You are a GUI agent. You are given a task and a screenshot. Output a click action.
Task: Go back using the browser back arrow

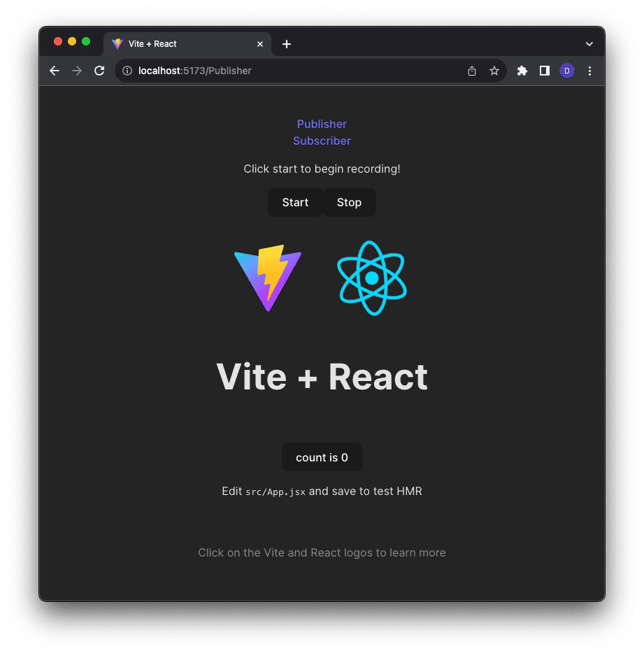click(x=55, y=71)
